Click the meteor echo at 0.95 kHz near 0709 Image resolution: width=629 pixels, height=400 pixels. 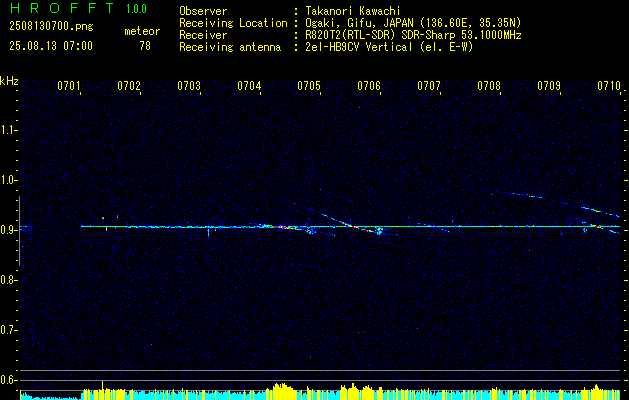click(601, 212)
